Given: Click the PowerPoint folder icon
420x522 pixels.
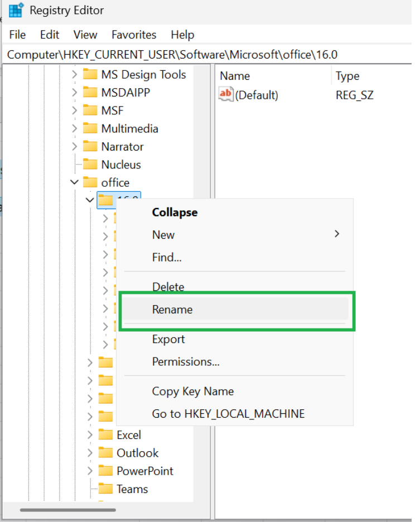Looking at the screenshot, I should 105,470.
